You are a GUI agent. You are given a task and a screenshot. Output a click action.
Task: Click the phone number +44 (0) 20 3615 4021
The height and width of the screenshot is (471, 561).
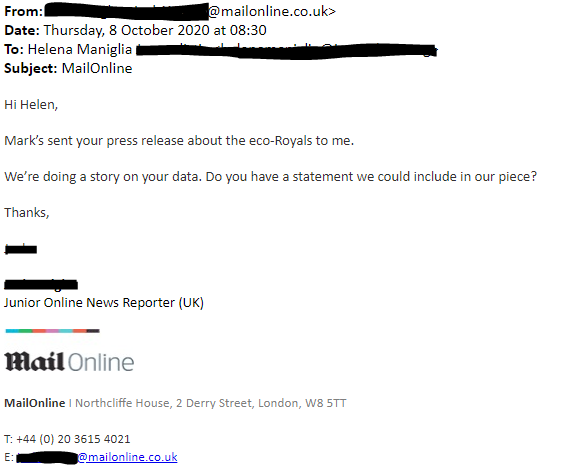coord(73,439)
